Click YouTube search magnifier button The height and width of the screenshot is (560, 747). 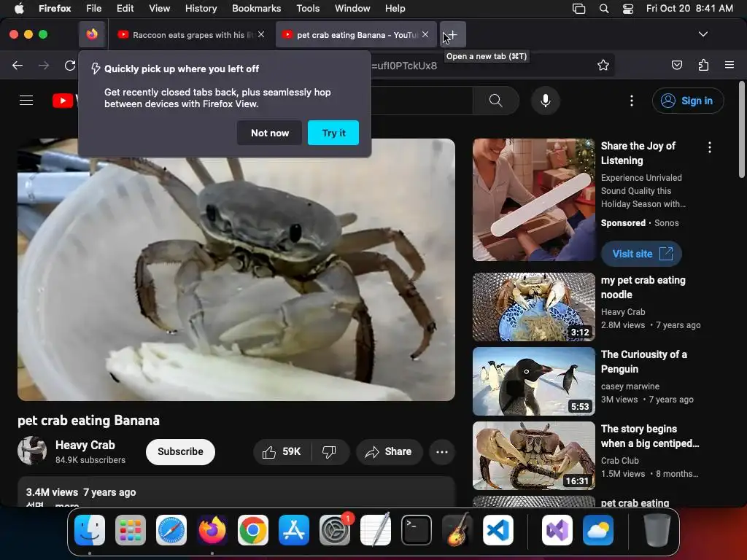(496, 101)
